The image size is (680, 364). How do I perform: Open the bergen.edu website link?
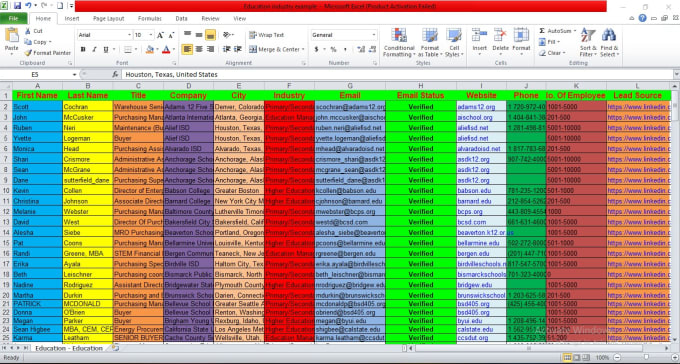[473, 253]
